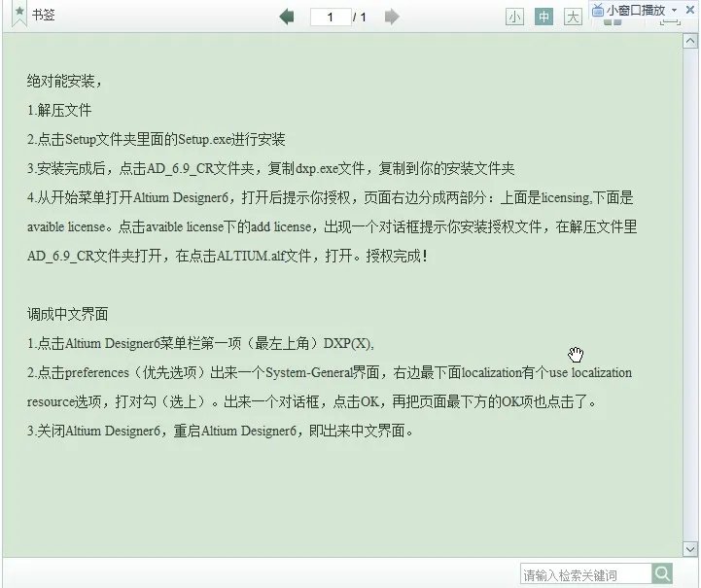Go to next page with right arrow
Viewport: 701px width, 588px height.
click(x=392, y=17)
